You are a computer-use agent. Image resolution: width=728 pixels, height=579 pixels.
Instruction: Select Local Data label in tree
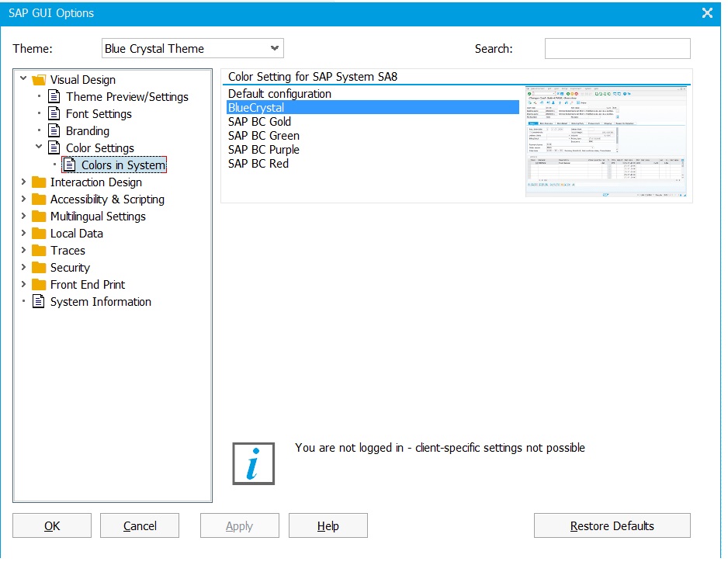[x=77, y=233]
